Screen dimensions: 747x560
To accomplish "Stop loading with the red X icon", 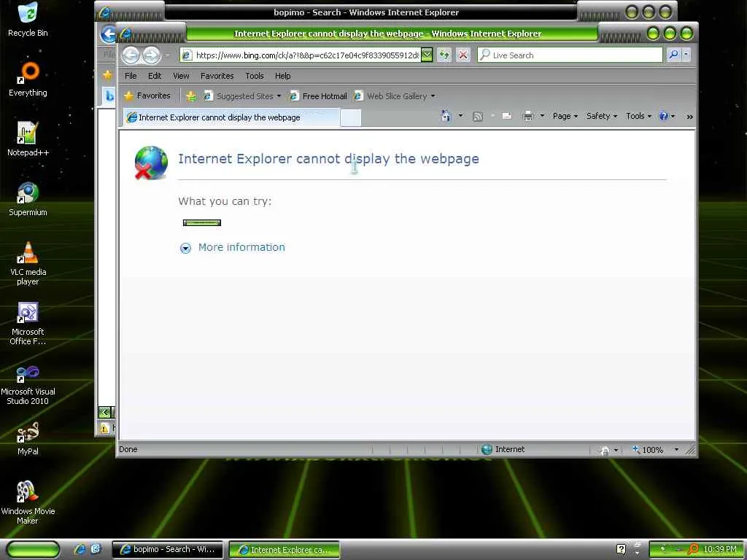I will 462,55.
